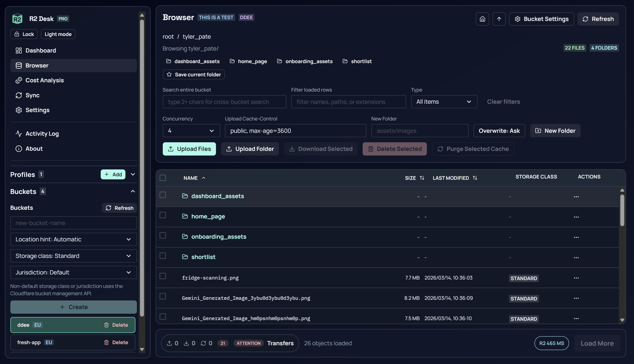Viewport: 634px width, 364px height.
Task: Select the checkbox next to fridge-scanning.png
Action: pos(163,276)
